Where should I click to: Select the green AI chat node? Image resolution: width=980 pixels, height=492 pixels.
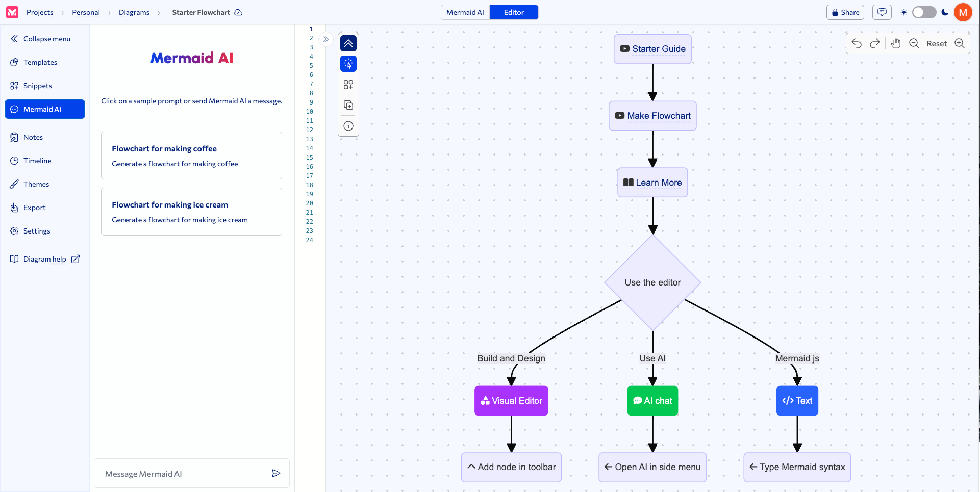pos(652,401)
